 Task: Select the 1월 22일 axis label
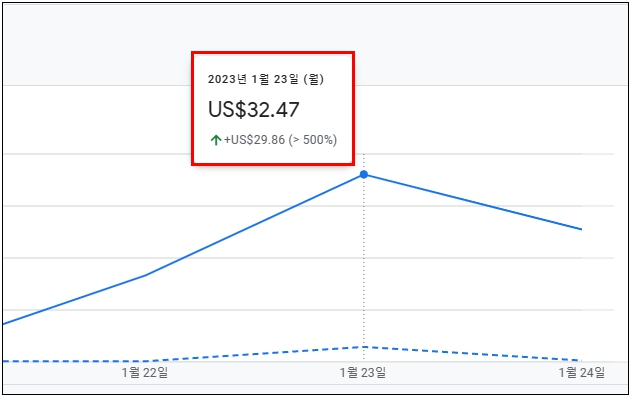(145, 373)
